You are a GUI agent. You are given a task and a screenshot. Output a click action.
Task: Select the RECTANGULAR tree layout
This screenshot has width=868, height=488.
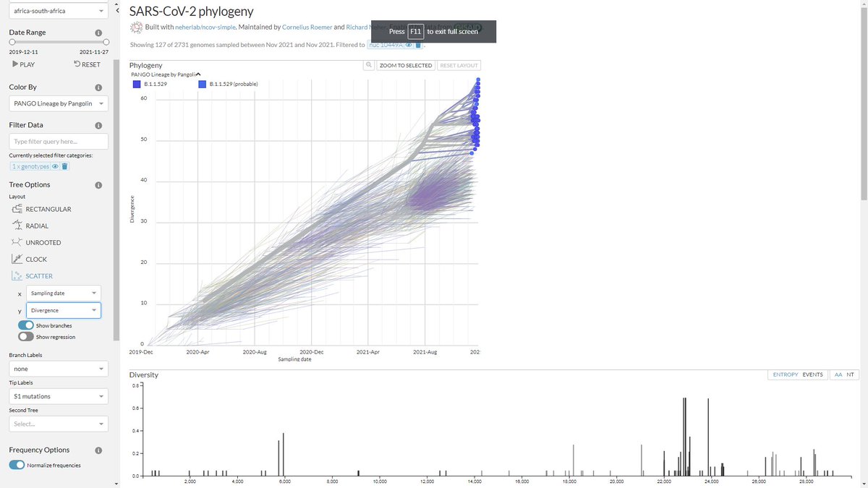point(41,209)
